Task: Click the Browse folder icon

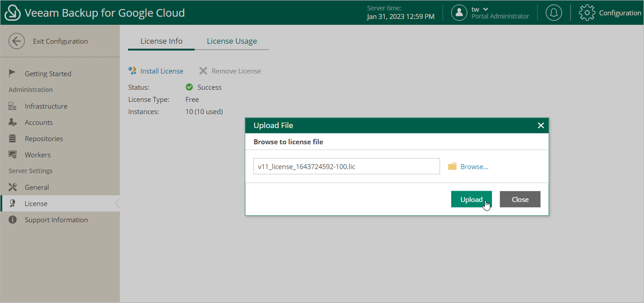Action: tap(452, 166)
